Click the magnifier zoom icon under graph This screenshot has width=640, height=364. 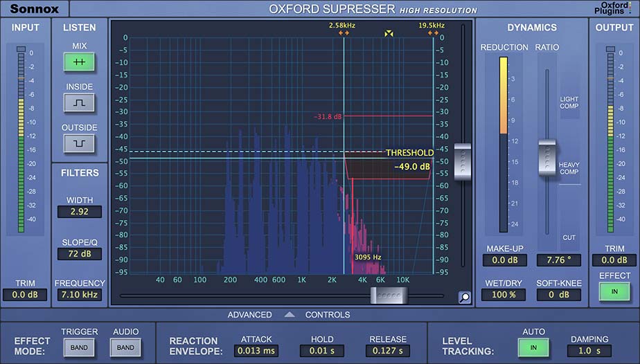coord(465,298)
